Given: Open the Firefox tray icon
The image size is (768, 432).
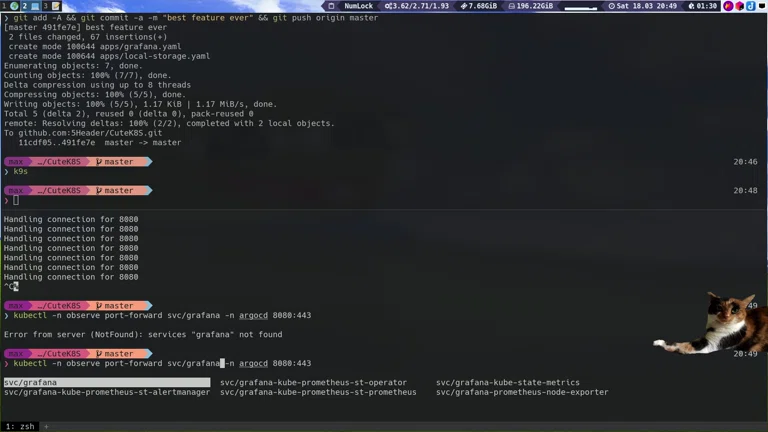Looking at the screenshot, I should coord(728,6).
